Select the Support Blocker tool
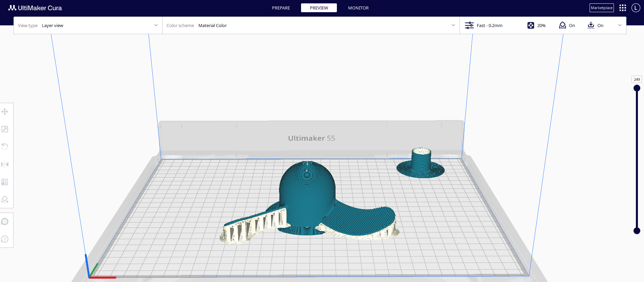Screen dimensions: 644x282 (x=5, y=199)
